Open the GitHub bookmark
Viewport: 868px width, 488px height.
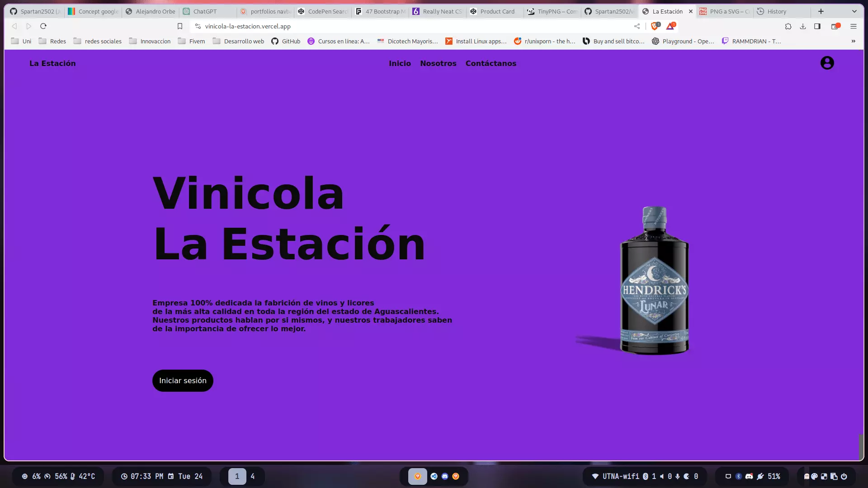[286, 41]
